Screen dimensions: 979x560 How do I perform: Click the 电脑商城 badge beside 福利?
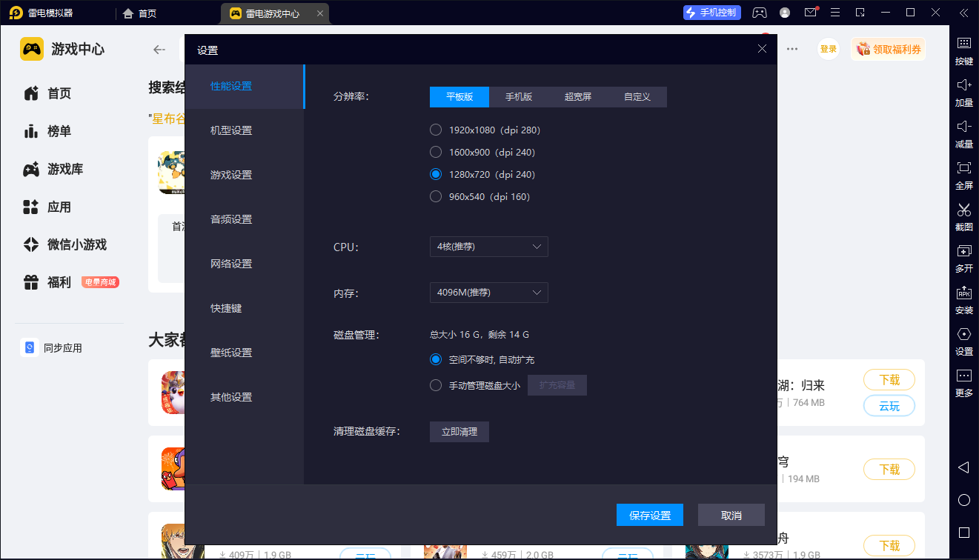click(100, 282)
